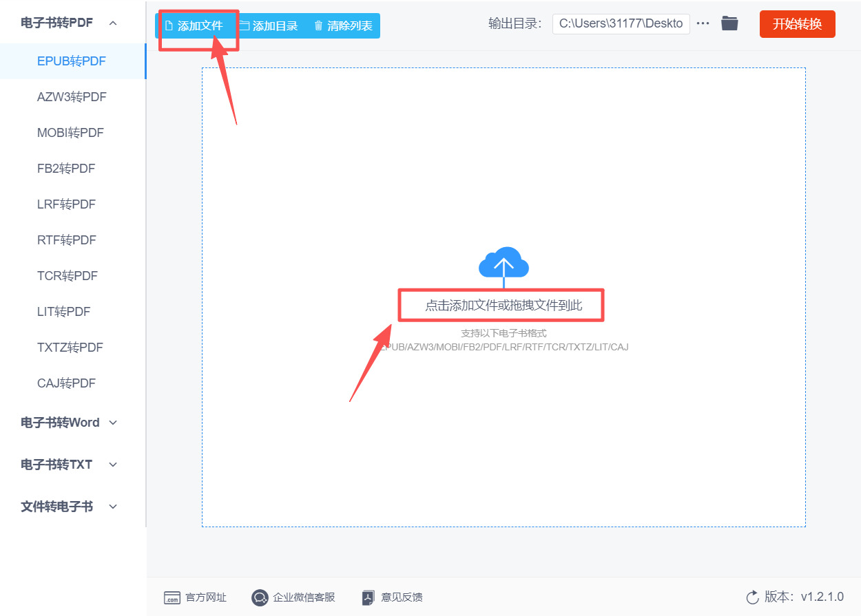Expand the 电子书转TXT section chevron
This screenshot has height=616, width=861.
(114, 465)
